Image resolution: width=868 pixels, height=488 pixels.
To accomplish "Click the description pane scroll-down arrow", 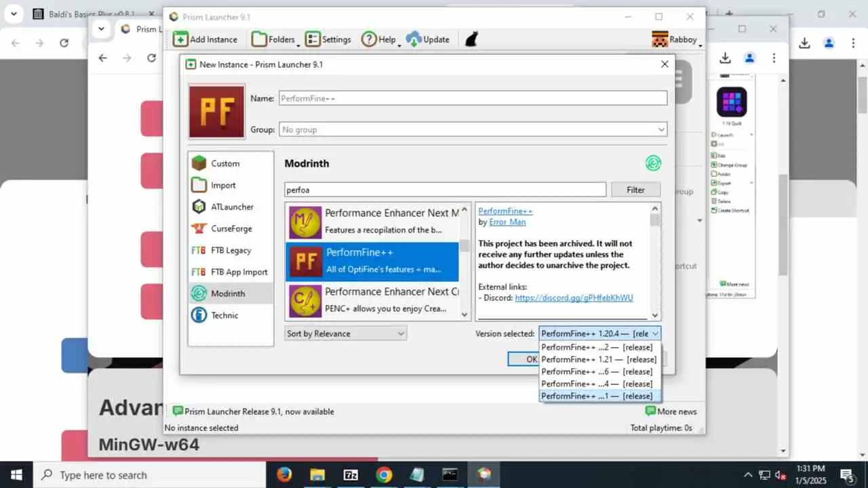I will coord(655,314).
